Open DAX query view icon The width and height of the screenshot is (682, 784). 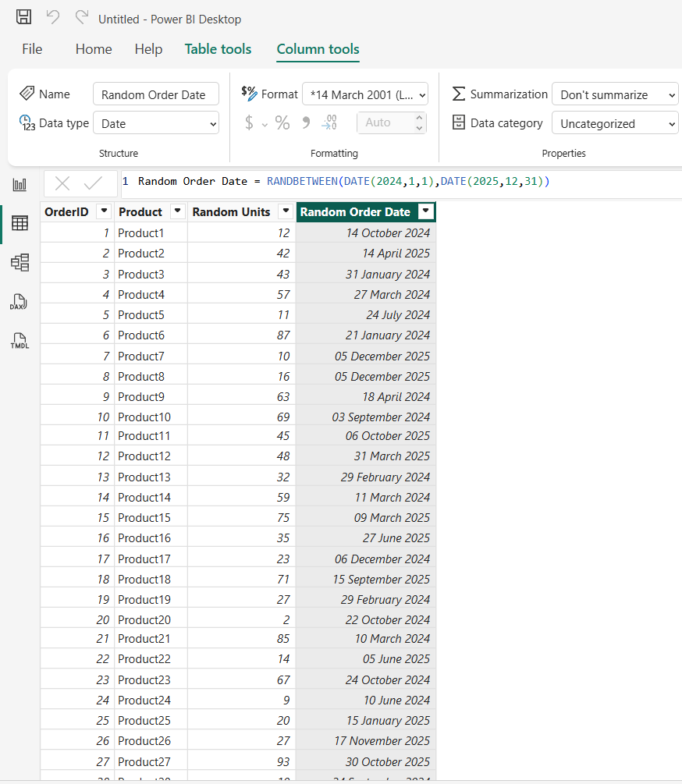(19, 302)
